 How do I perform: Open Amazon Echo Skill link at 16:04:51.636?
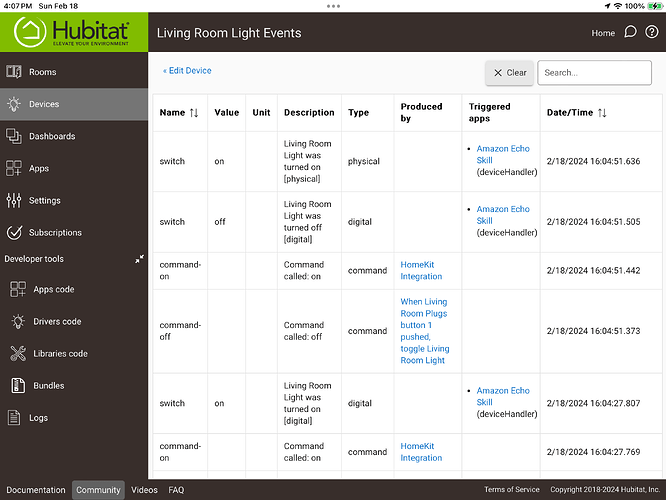[x=503, y=154]
